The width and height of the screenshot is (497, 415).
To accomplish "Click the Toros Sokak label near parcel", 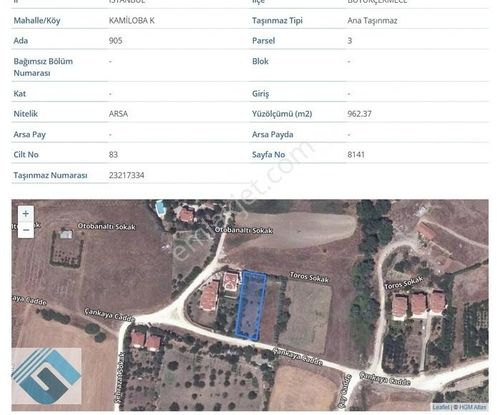I will coord(309,277).
